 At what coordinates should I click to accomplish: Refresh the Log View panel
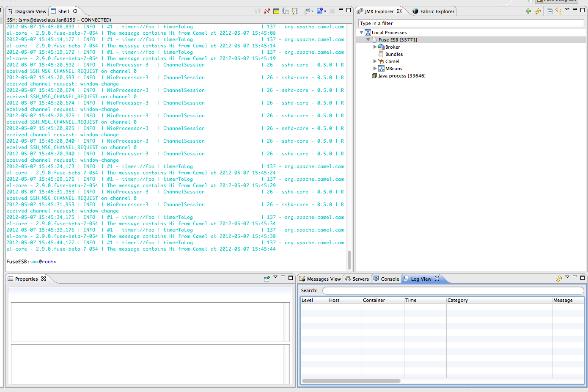558,279
